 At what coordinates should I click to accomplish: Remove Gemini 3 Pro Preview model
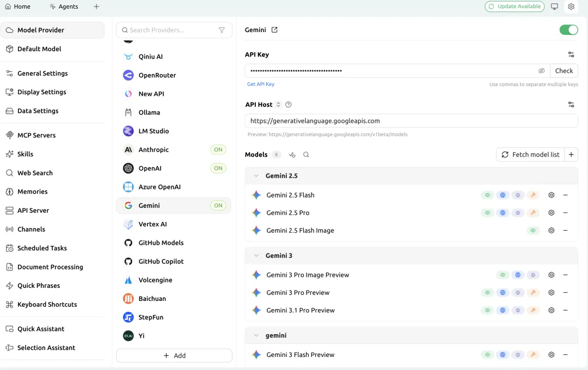[x=566, y=292]
